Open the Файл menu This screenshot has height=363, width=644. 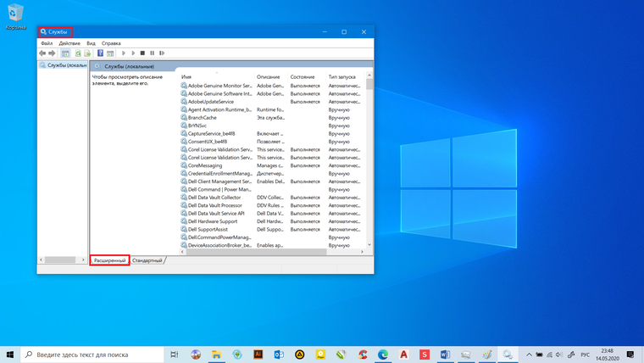click(x=47, y=43)
